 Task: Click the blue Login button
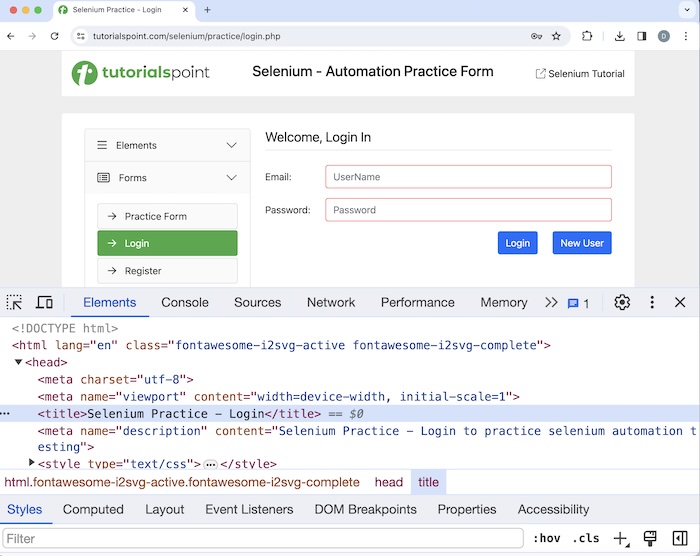click(x=517, y=243)
